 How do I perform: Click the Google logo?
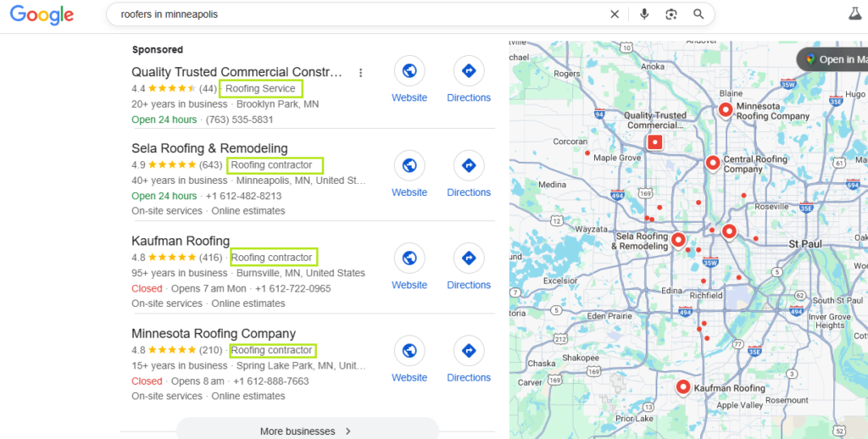[x=42, y=15]
